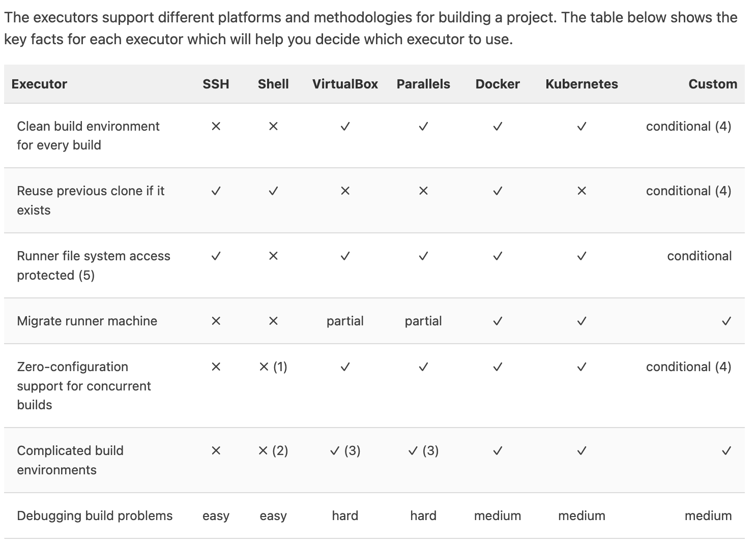Click the X for Kubernetes reuse previous clone
756x545 pixels.
[x=581, y=191]
